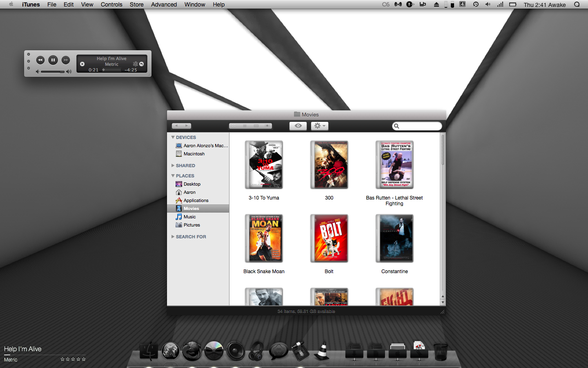Viewport: 588px width, 368px height.
Task: Select the Black Snake Moan cover
Action: (x=264, y=238)
